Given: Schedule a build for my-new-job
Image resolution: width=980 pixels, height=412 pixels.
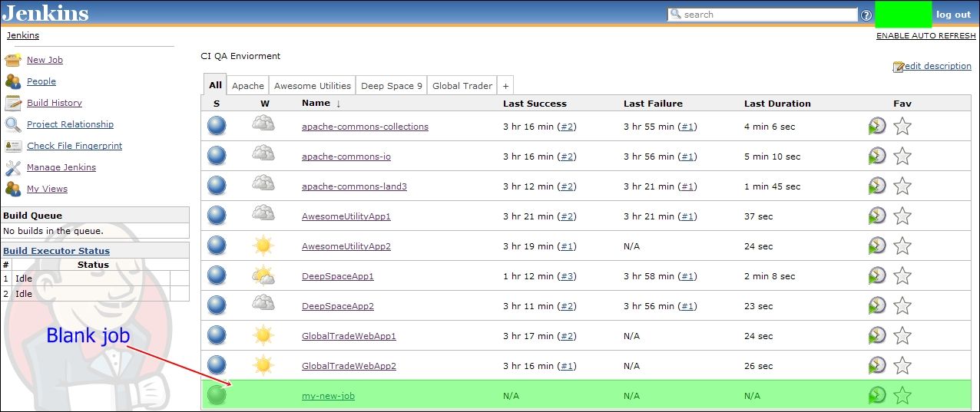Looking at the screenshot, I should pyautogui.click(x=877, y=395).
